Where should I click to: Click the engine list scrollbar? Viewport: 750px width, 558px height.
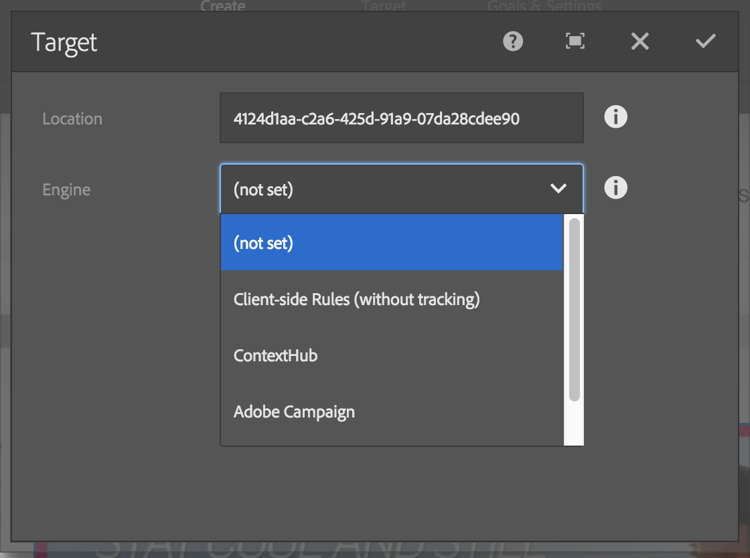point(574,310)
